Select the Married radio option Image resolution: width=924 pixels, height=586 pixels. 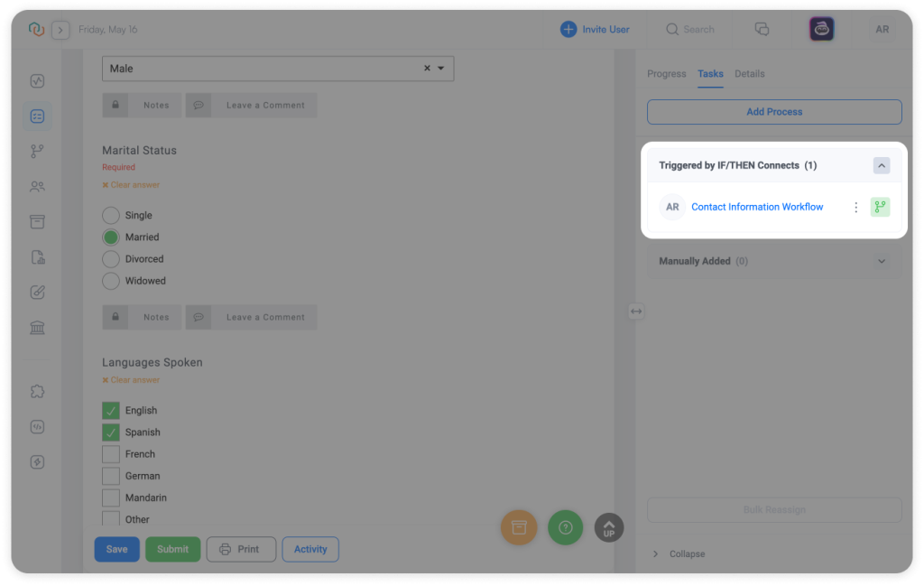pos(111,237)
